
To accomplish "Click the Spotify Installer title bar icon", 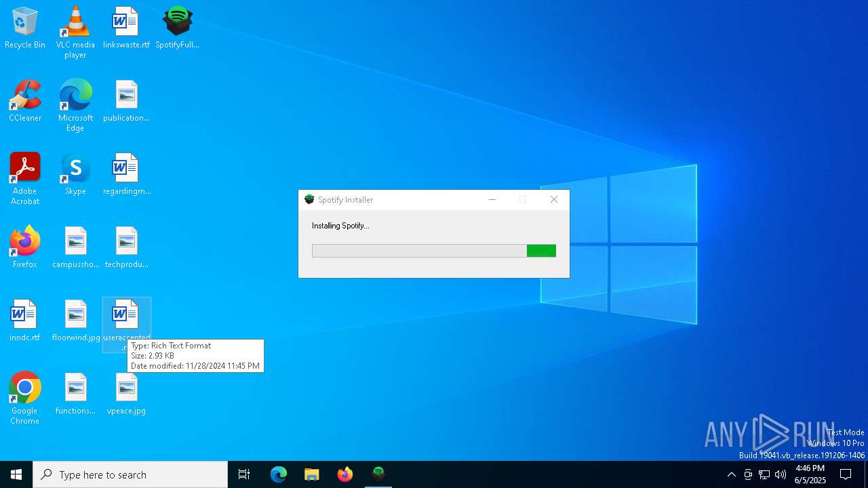I will (x=309, y=199).
